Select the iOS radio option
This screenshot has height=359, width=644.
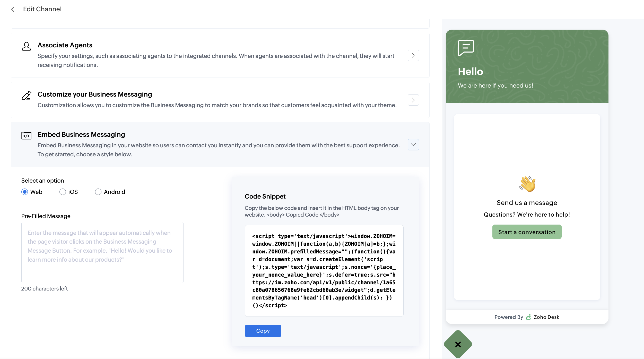tap(63, 192)
